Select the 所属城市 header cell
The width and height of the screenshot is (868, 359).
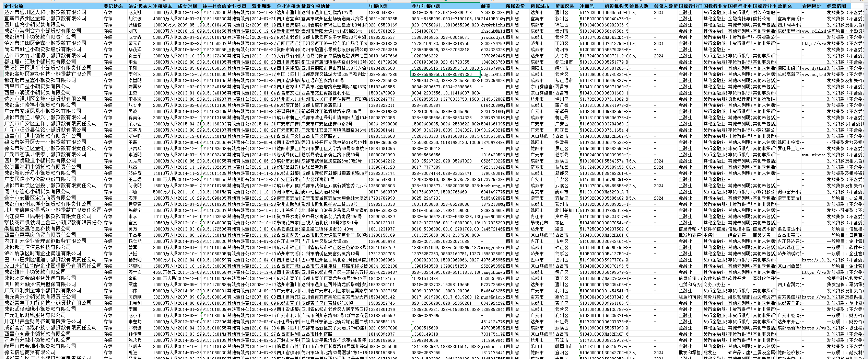pos(540,6)
